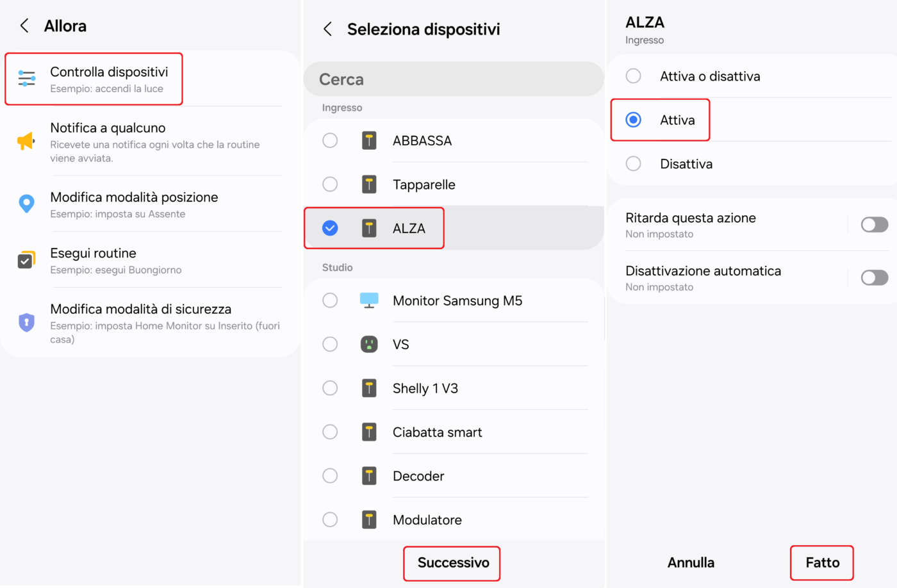Turn on Disattivazione automatica switch
This screenshot has height=588, width=897.
(874, 278)
